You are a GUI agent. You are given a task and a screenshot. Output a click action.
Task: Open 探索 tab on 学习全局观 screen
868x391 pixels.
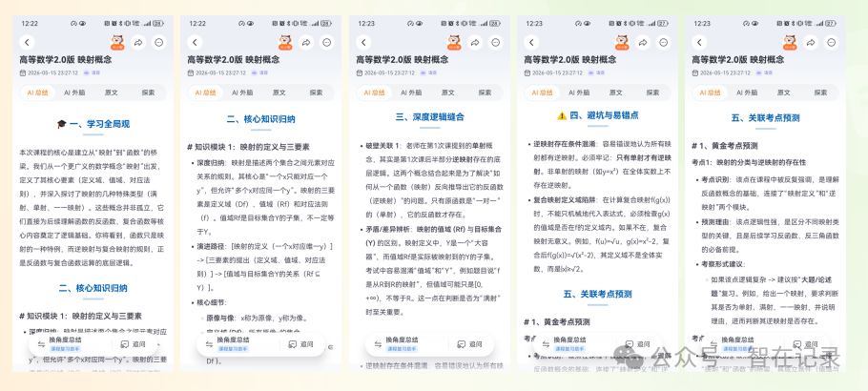pos(149,93)
